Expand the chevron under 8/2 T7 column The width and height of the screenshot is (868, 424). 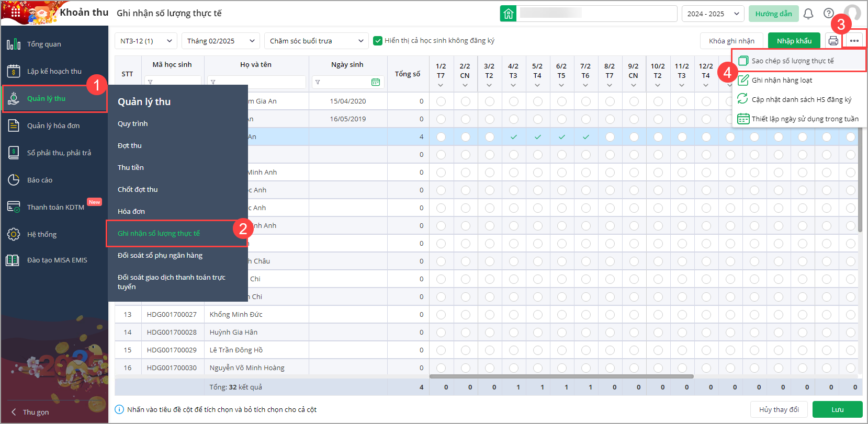[610, 85]
